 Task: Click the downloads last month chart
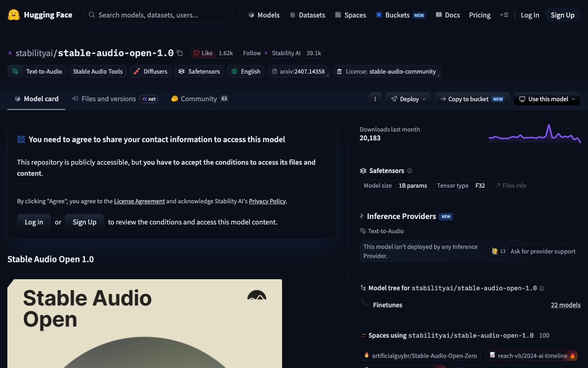[x=535, y=133]
